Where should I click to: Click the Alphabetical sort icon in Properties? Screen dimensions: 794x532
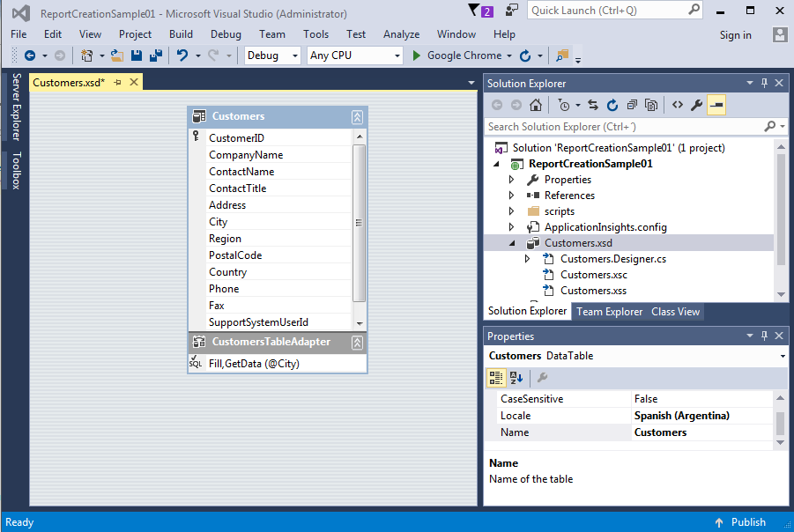click(516, 378)
